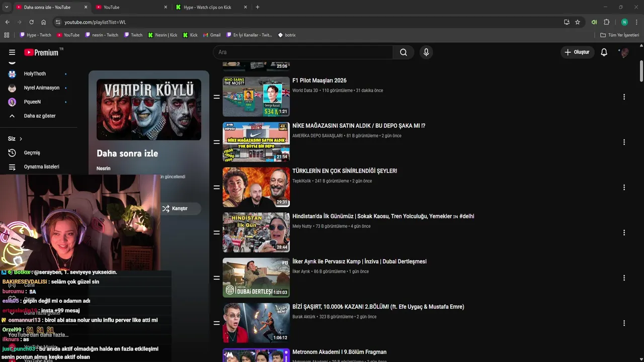
Task: Click reorder handle of NİKE MAĞAZASINI row
Action: (216, 142)
